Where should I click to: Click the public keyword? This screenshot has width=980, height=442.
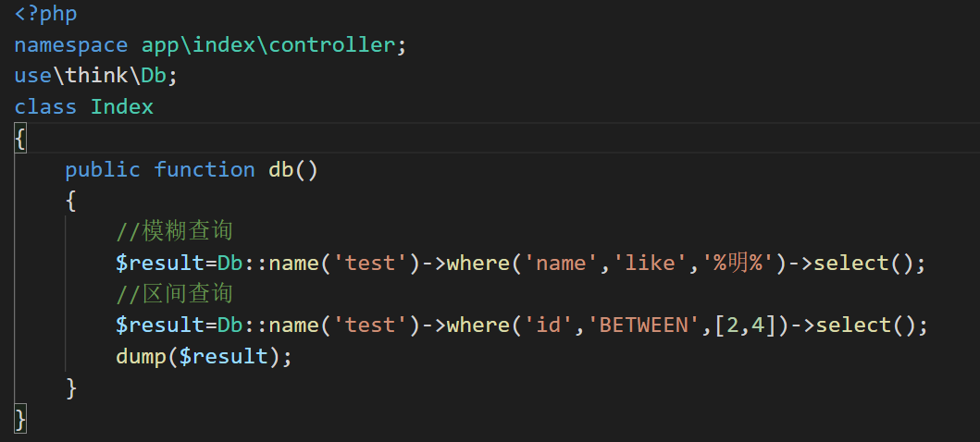[103, 170]
